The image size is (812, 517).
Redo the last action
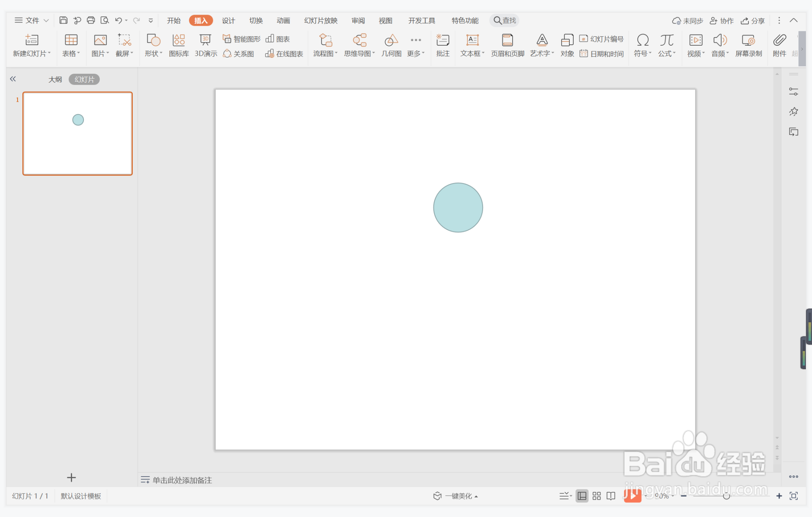point(136,20)
